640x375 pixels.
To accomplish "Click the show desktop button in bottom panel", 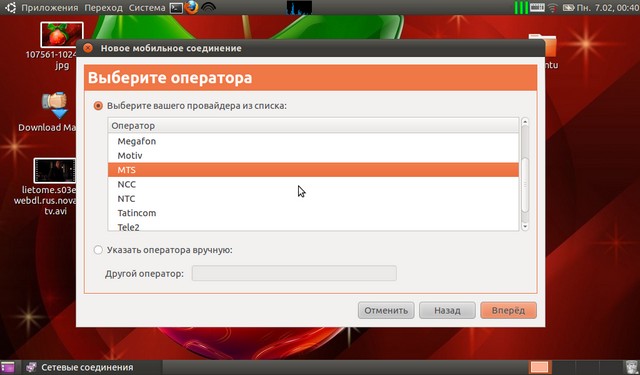I will click(x=7, y=367).
